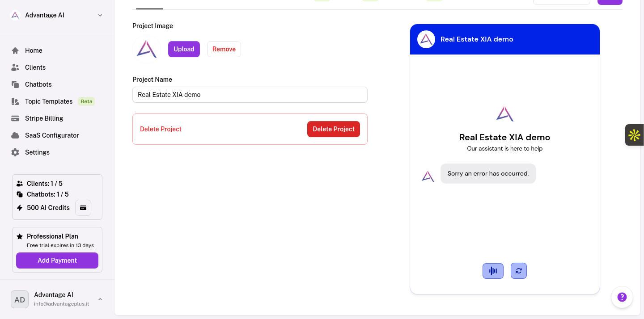This screenshot has height=319, width=644.
Task: Open the SaaS Configurator
Action: pos(52,135)
